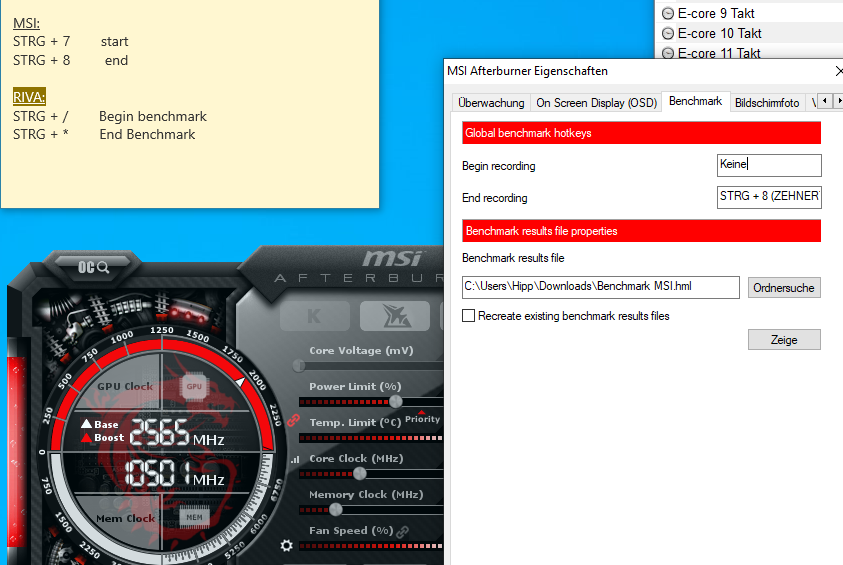Click the GPU chip icon in the gauge

click(x=194, y=386)
